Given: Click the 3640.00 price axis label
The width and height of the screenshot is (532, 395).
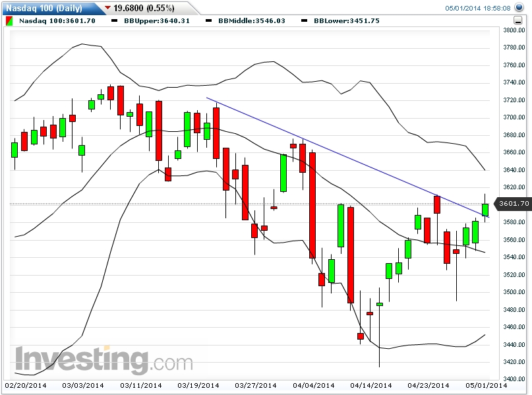Looking at the screenshot, I should [514, 169].
